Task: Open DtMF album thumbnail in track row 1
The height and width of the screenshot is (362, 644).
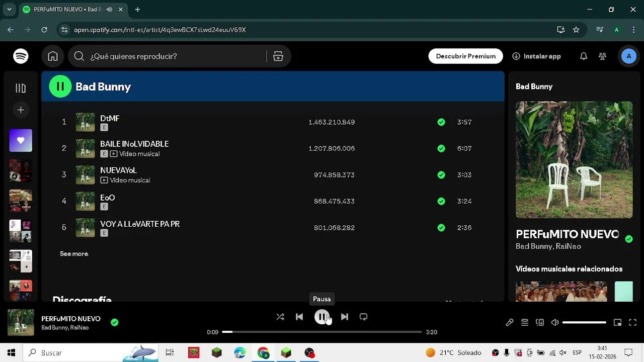Action: tap(85, 122)
